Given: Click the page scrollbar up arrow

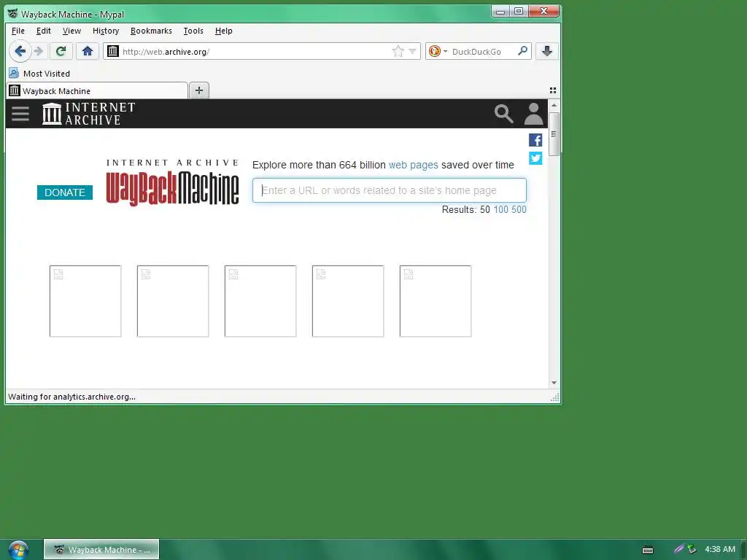Looking at the screenshot, I should pyautogui.click(x=554, y=105).
